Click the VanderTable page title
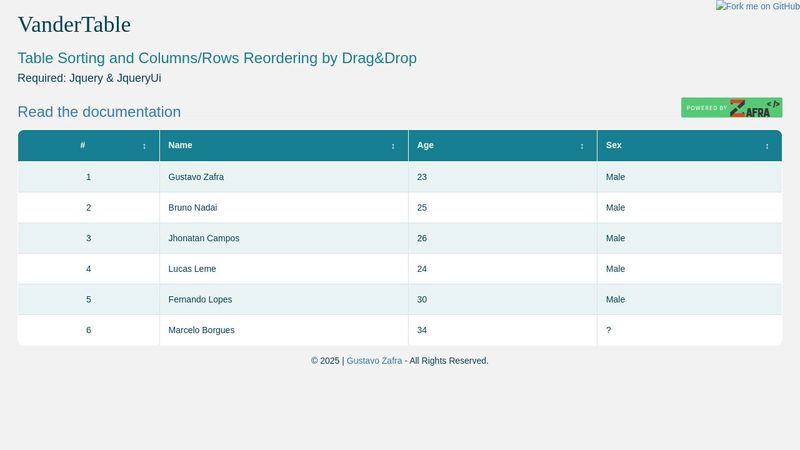Viewport: 800px width, 450px height. click(74, 25)
